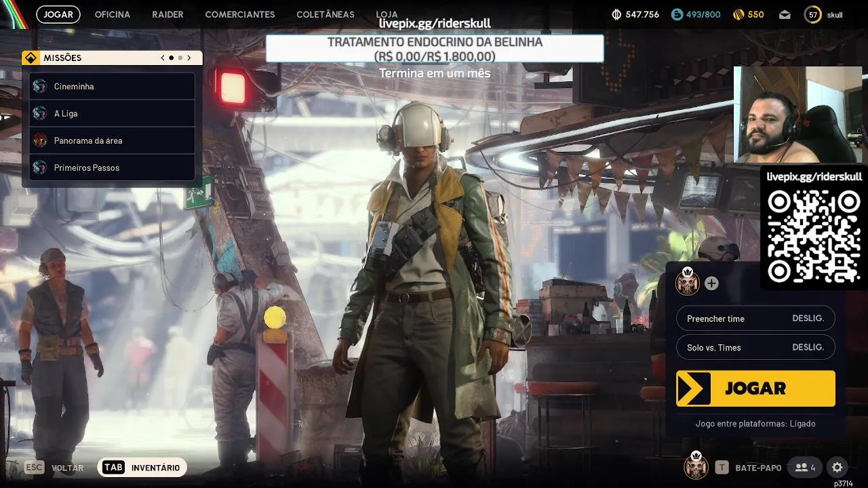The height and width of the screenshot is (488, 868).
Task: Click the ESC key icon
Action: pyautogui.click(x=34, y=467)
